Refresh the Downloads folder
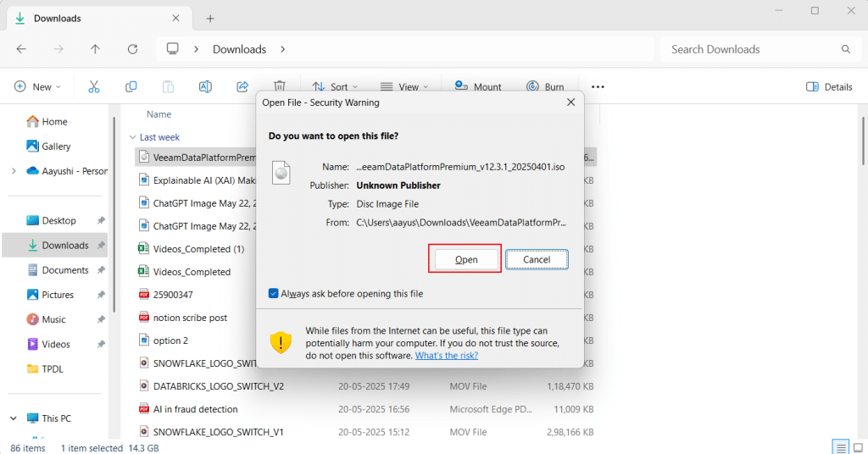Viewport: 868px width, 454px height. 132,49
